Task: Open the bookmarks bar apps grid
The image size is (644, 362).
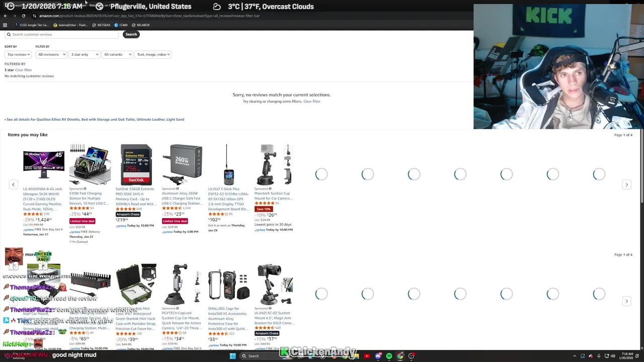Action: pos(5,25)
